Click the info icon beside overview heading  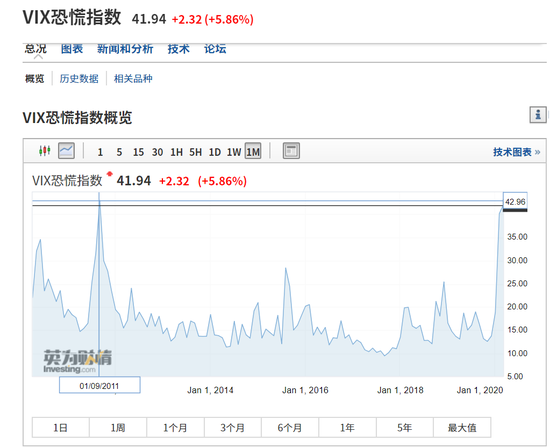[x=538, y=115]
